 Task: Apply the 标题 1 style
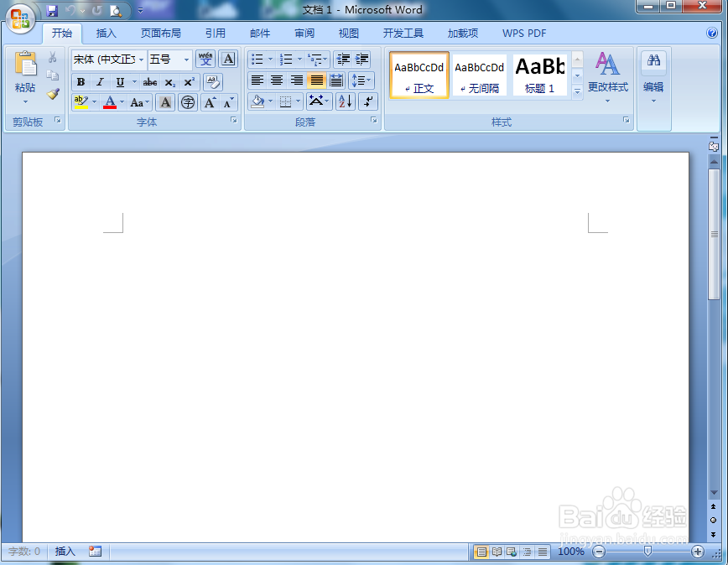point(540,75)
